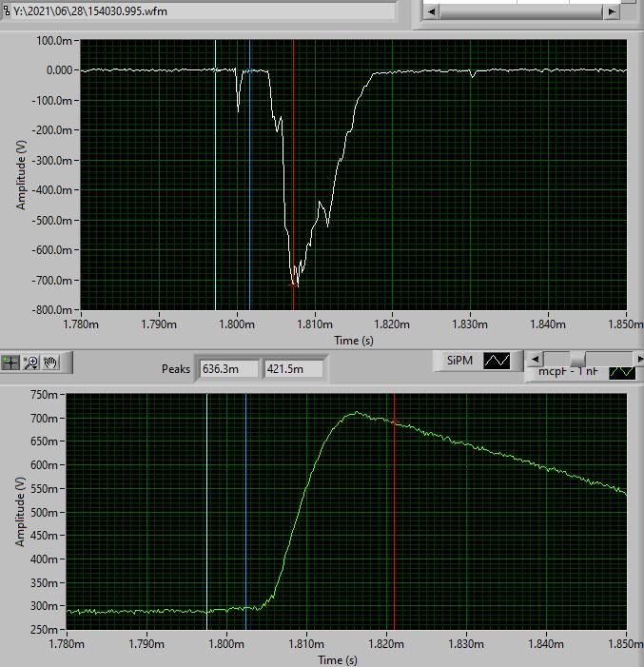Click the red cursor marker at SiPM minimum
Screen dimensions: 644x667
[293, 285]
